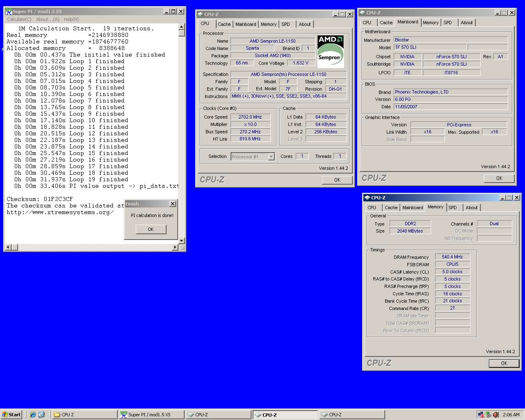This screenshot has height=420, width=525.
Task: Open Internet Explorer from quick launch
Action: [x=33, y=415]
